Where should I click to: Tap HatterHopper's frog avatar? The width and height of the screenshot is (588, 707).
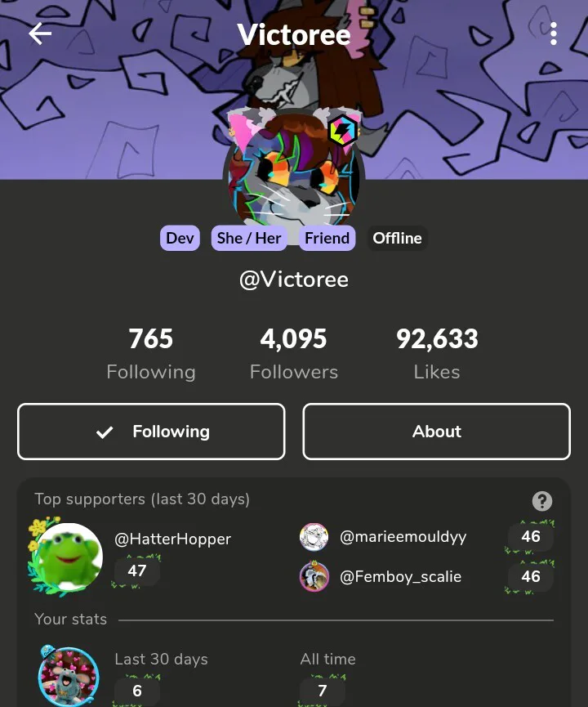(x=69, y=557)
